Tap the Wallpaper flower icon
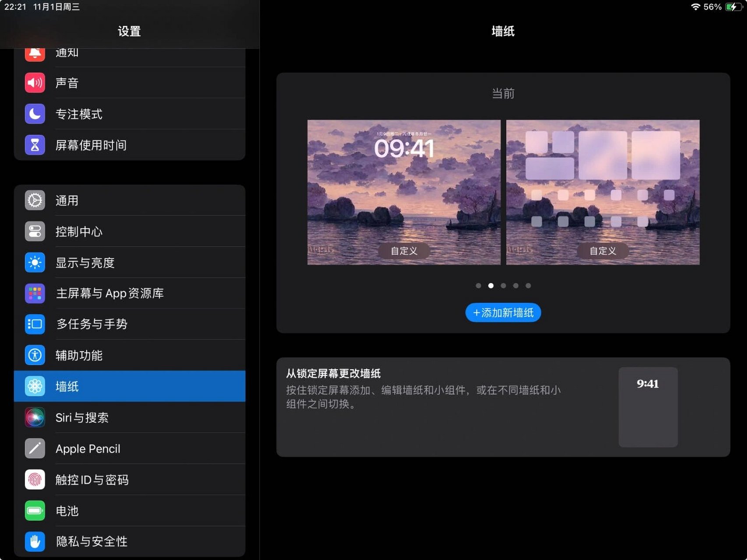This screenshot has height=560, width=747. 35,386
